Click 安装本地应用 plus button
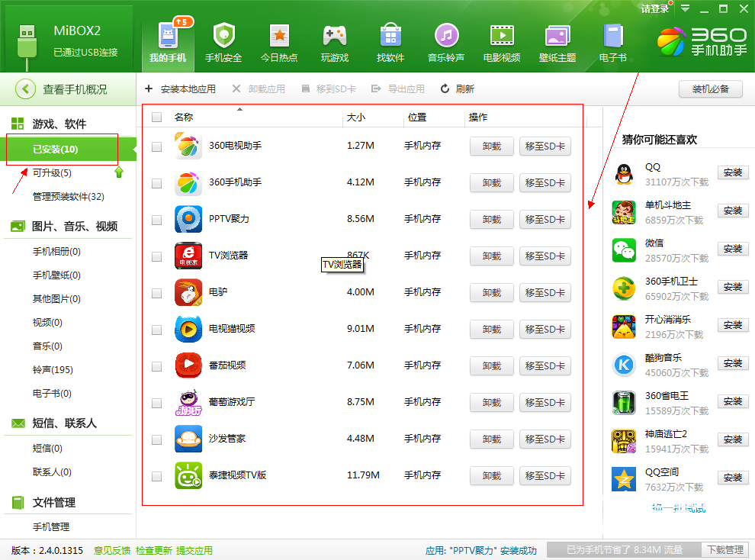Screen dimensions: 755x560 point(181,89)
